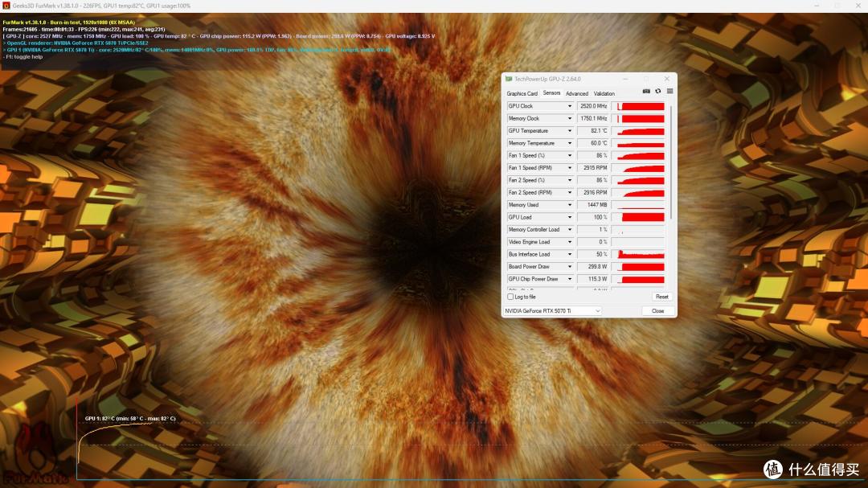Image resolution: width=868 pixels, height=488 pixels.
Task: Click the GPU Clock history graph
Action: 637,106
